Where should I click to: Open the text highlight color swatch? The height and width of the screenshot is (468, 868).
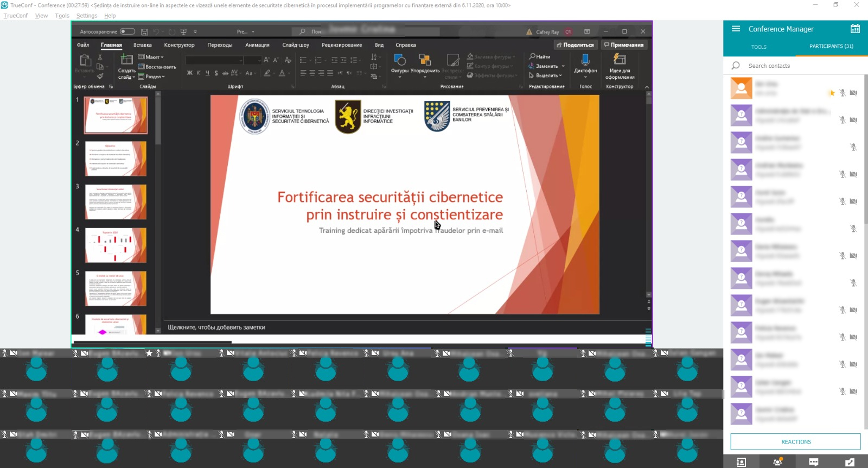267,73
